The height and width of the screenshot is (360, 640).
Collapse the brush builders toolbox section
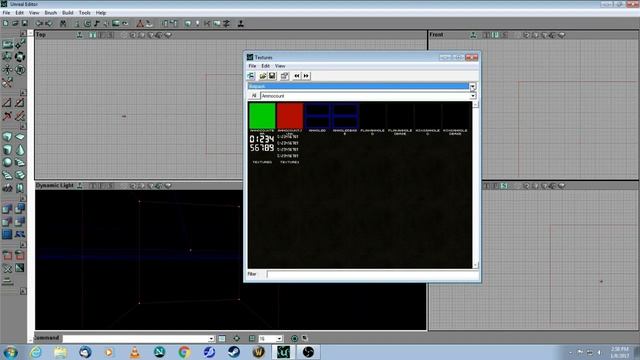pyautogui.click(x=23, y=127)
